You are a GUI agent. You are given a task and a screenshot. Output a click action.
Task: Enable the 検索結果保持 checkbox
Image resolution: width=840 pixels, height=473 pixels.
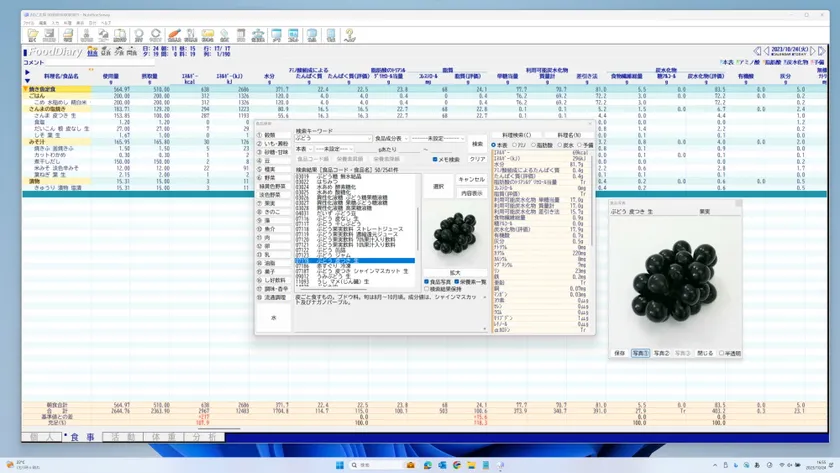click(427, 289)
